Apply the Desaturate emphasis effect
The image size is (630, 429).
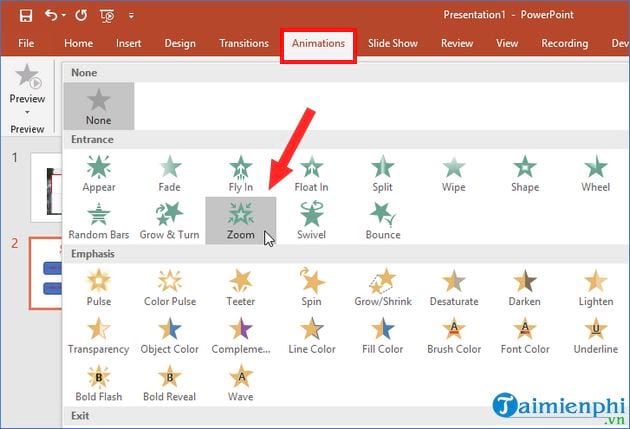454,287
